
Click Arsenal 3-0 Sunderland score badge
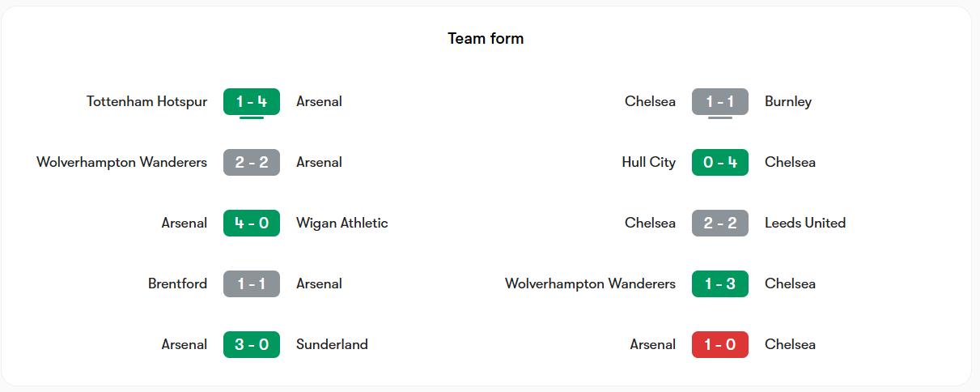(x=252, y=344)
